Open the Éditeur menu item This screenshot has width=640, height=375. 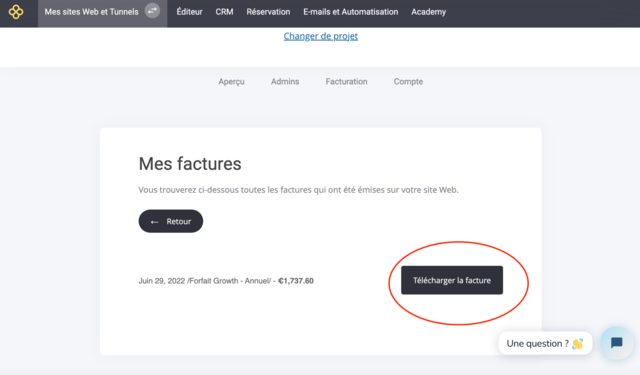[x=189, y=12]
